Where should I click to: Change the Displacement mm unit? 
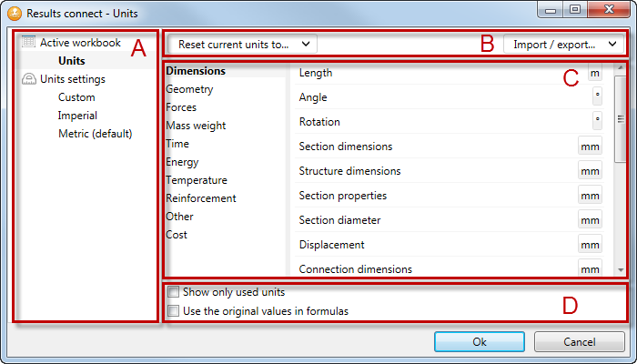(590, 245)
